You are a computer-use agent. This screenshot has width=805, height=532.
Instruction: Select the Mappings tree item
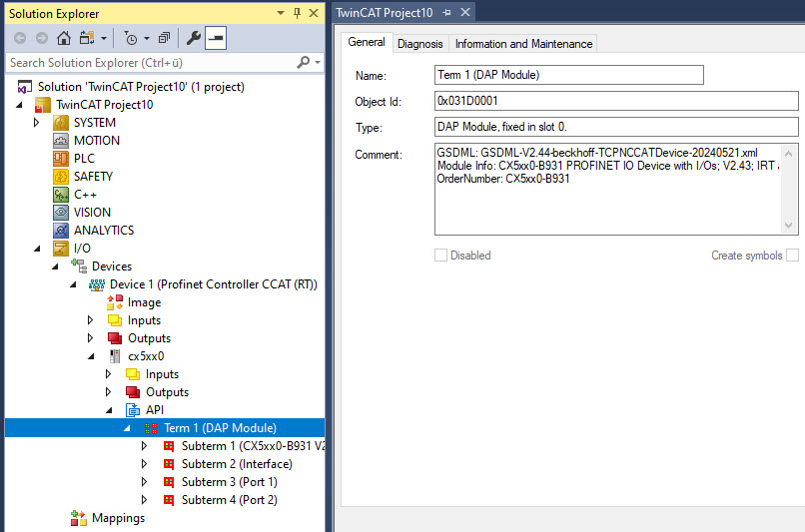118,518
